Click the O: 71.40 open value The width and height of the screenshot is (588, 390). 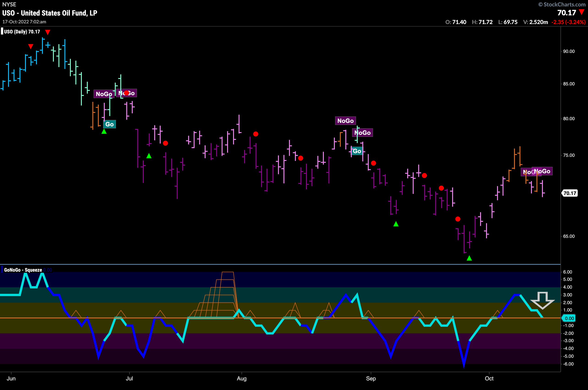(x=456, y=22)
